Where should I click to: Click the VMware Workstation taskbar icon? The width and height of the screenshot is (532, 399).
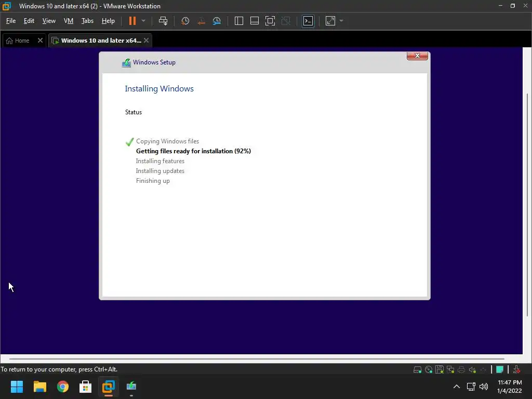(x=109, y=387)
